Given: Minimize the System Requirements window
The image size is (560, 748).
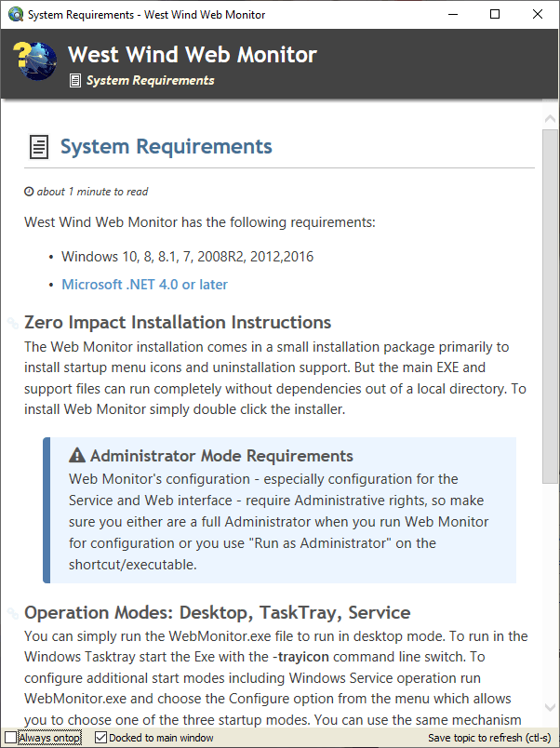Looking at the screenshot, I should [453, 14].
